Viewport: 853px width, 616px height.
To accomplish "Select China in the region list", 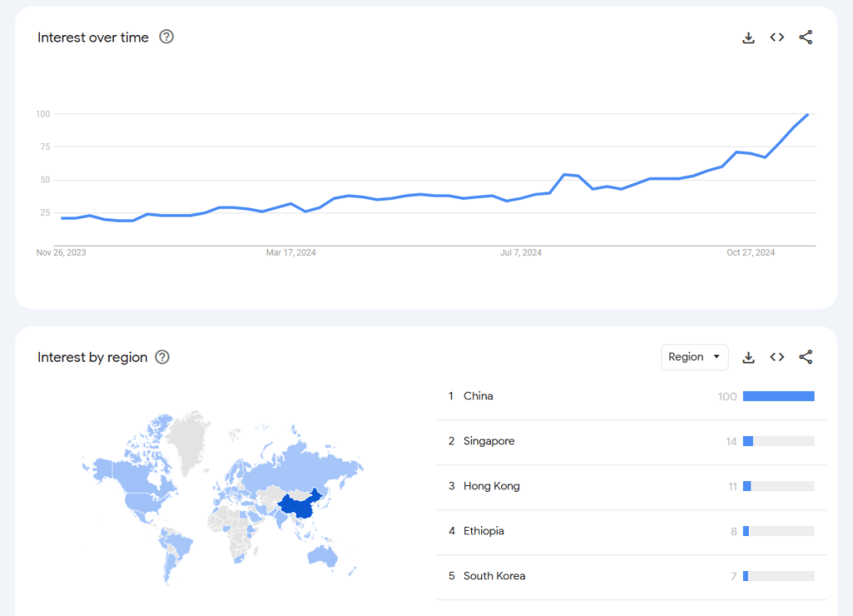I will 479,396.
